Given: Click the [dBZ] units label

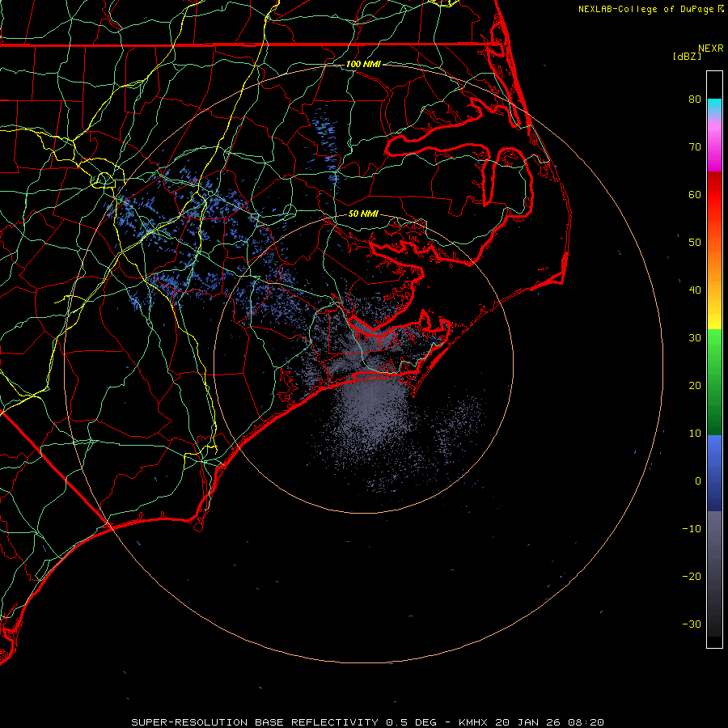Looking at the screenshot, I should click(687, 56).
